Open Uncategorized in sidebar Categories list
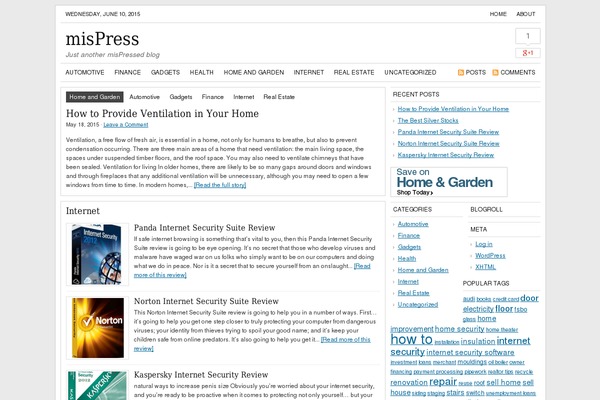The image size is (600, 400). 417,304
